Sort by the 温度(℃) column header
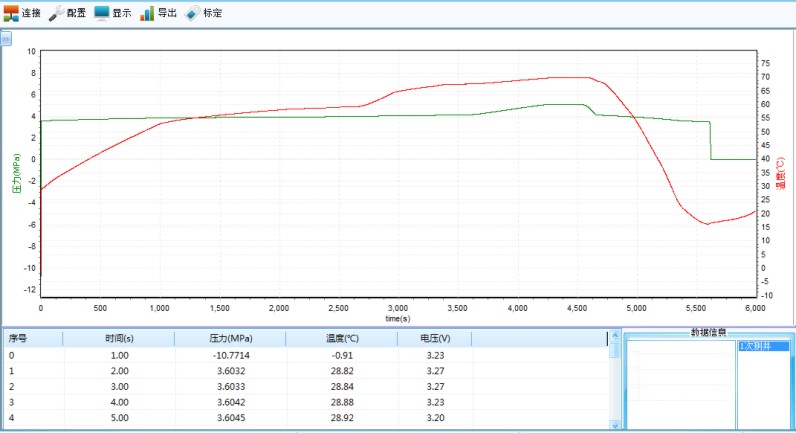This screenshot has width=796, height=433. tap(342, 339)
